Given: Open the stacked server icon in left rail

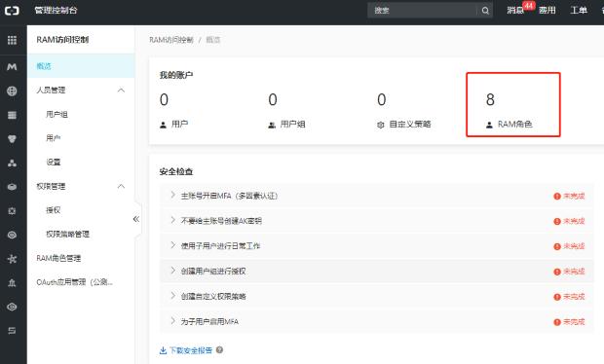Looking at the screenshot, I should (12, 115).
